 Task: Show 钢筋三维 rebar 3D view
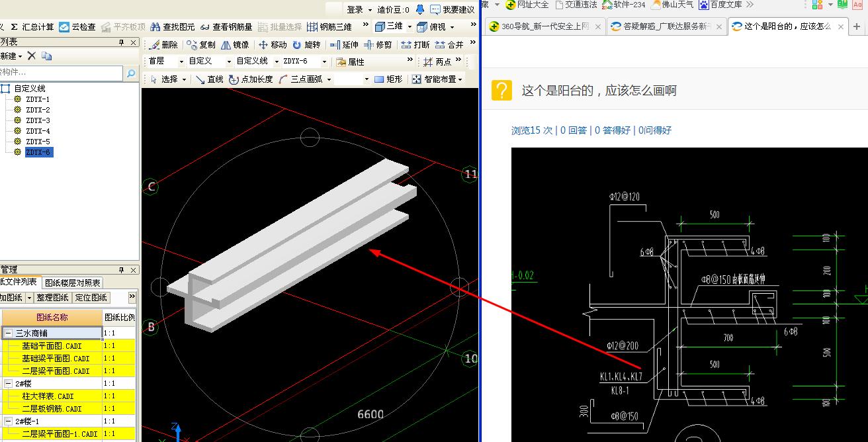click(x=330, y=27)
